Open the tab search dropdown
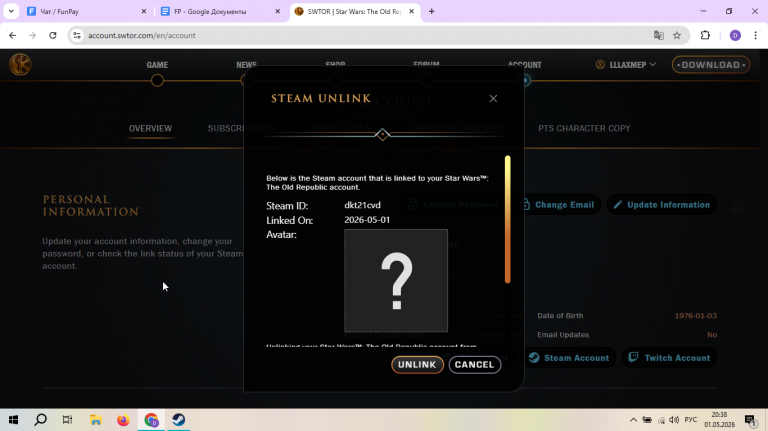 point(11,11)
